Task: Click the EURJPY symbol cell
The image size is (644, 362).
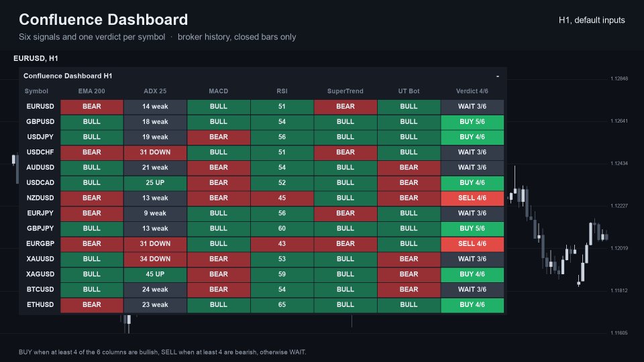Action: (x=40, y=213)
